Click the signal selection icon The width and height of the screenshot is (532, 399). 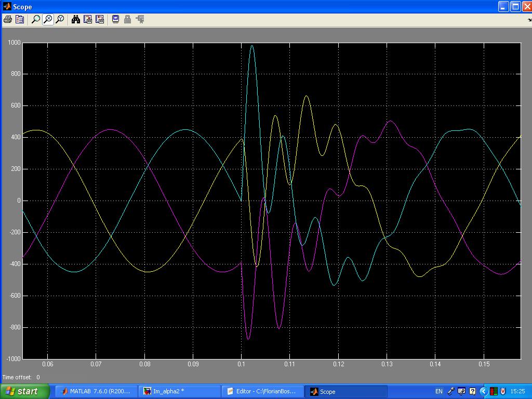pyautogui.click(x=140, y=19)
